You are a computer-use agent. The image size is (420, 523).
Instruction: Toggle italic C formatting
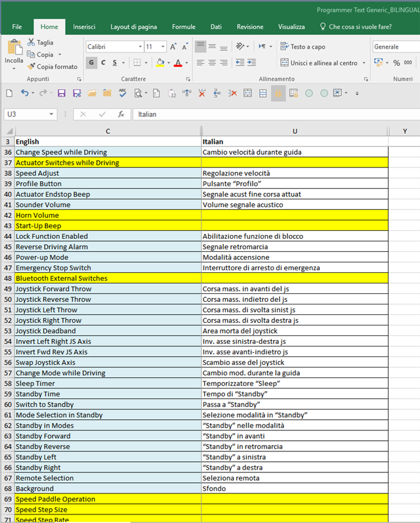pos(103,63)
